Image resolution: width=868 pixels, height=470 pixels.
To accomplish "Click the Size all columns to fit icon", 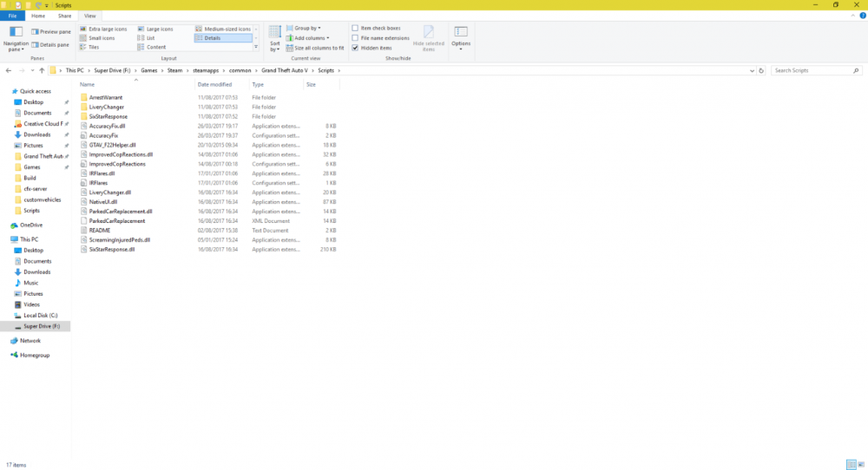I will tap(290, 49).
